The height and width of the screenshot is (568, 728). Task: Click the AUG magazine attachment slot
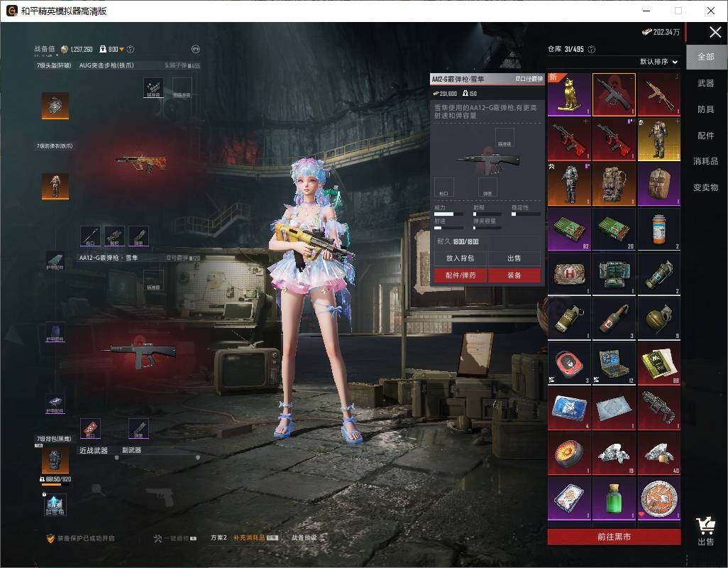coord(139,236)
